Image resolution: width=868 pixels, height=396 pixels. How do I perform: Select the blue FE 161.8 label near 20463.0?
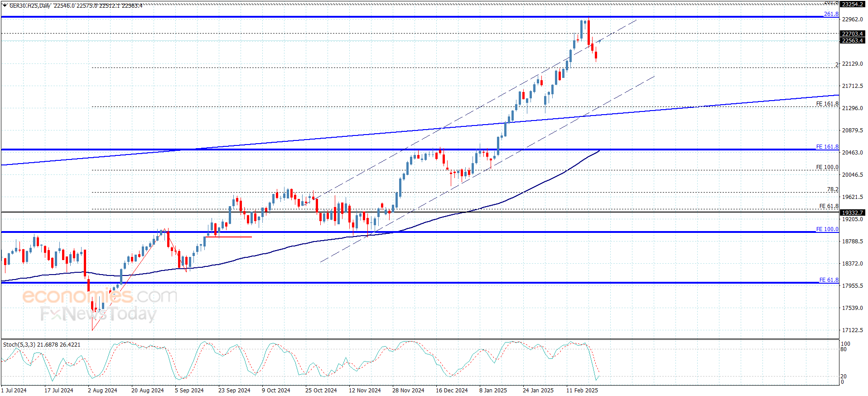click(x=827, y=147)
